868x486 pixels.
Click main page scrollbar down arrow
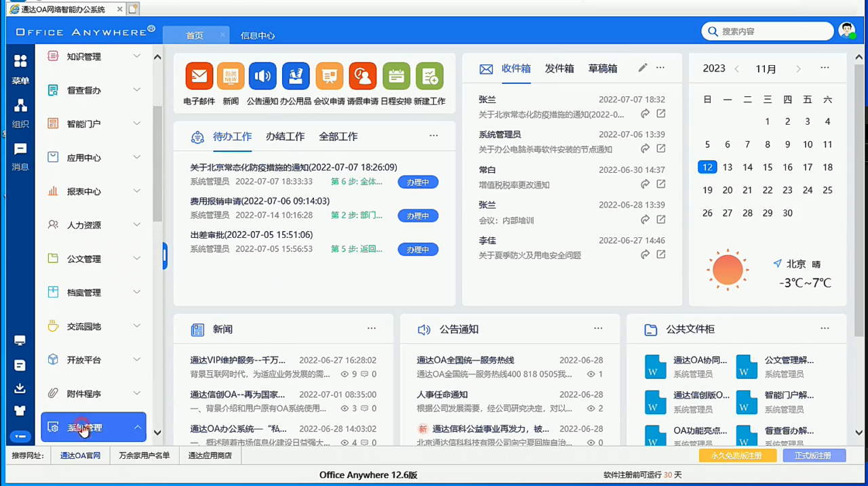coord(859,432)
